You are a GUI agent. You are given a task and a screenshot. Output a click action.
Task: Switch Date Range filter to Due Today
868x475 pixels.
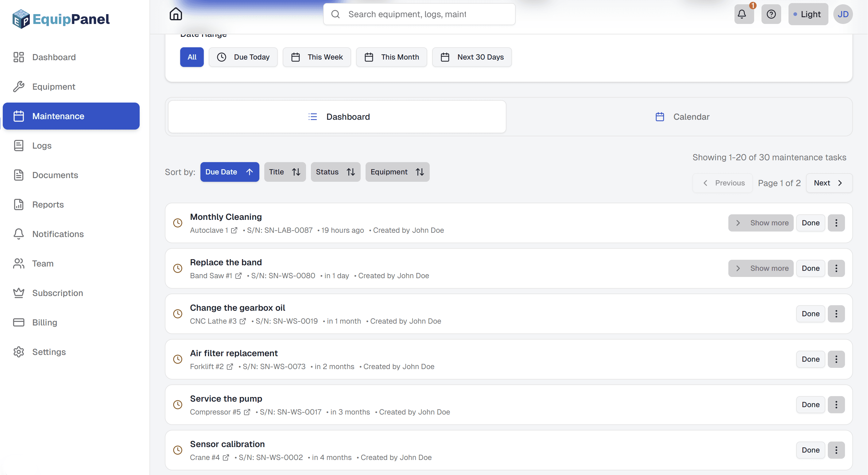click(x=243, y=57)
